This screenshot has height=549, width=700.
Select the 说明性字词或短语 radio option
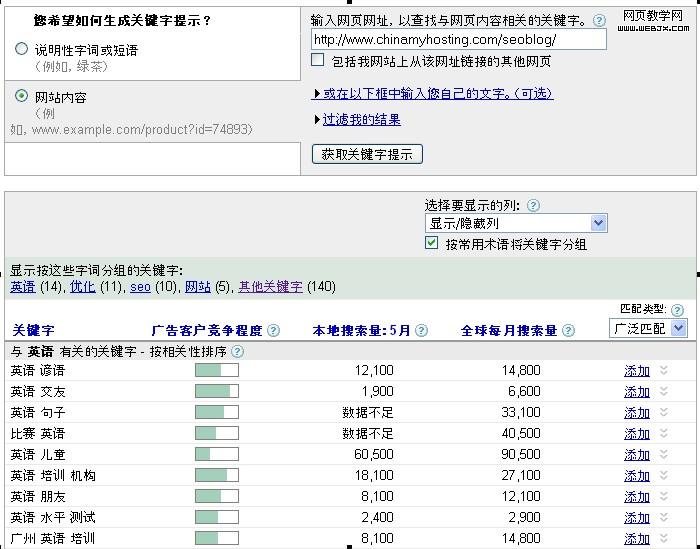[22, 49]
